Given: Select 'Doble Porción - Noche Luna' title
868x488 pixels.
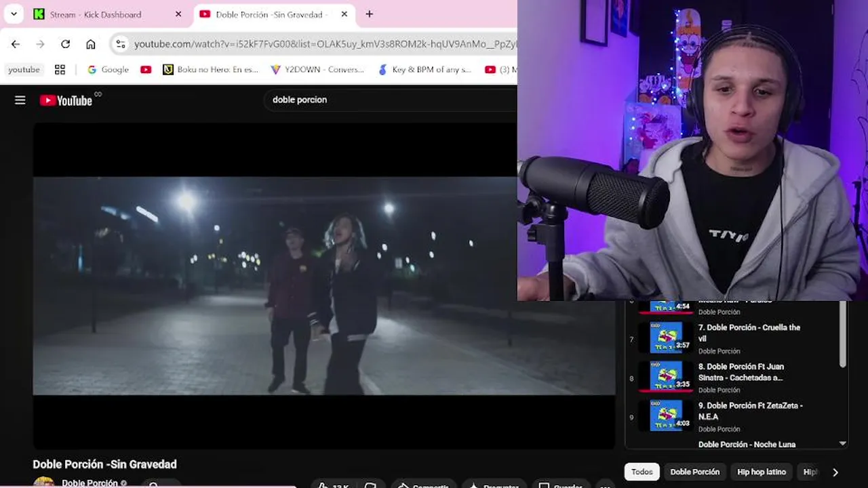Looking at the screenshot, I should click(747, 445).
